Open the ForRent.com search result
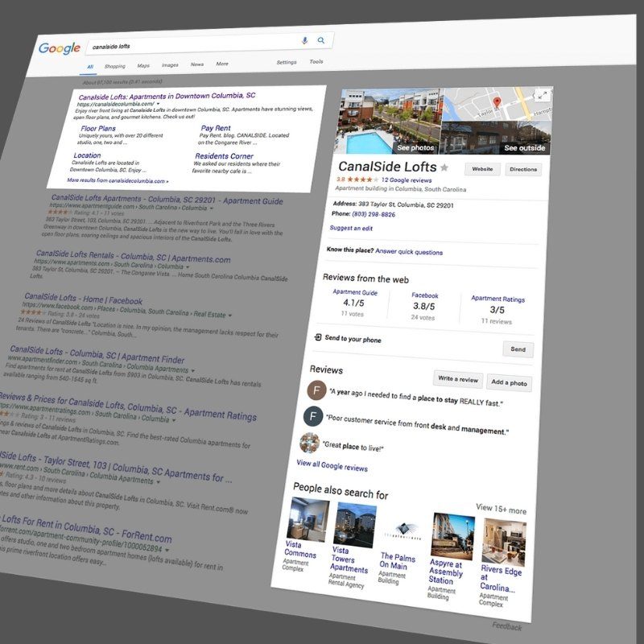644x644 pixels. (x=85, y=528)
